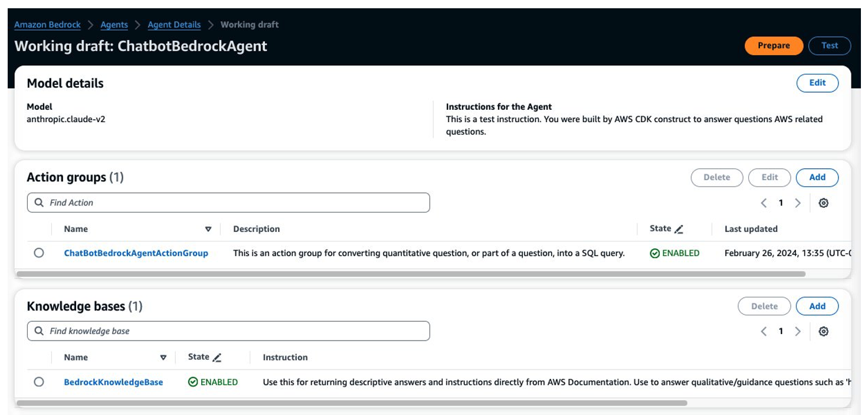This screenshot has width=868, height=415.
Task: Edit the Model details
Action: (817, 83)
